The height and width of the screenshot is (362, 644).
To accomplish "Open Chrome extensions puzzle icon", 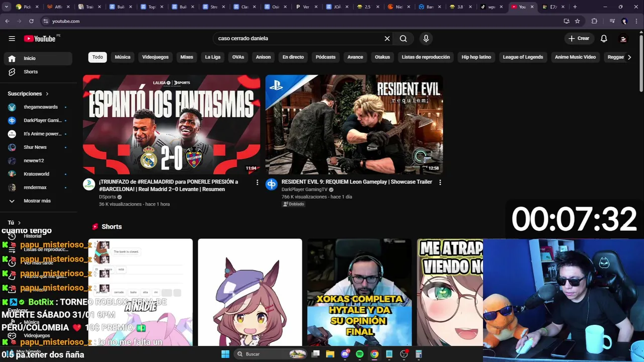I will [594, 21].
